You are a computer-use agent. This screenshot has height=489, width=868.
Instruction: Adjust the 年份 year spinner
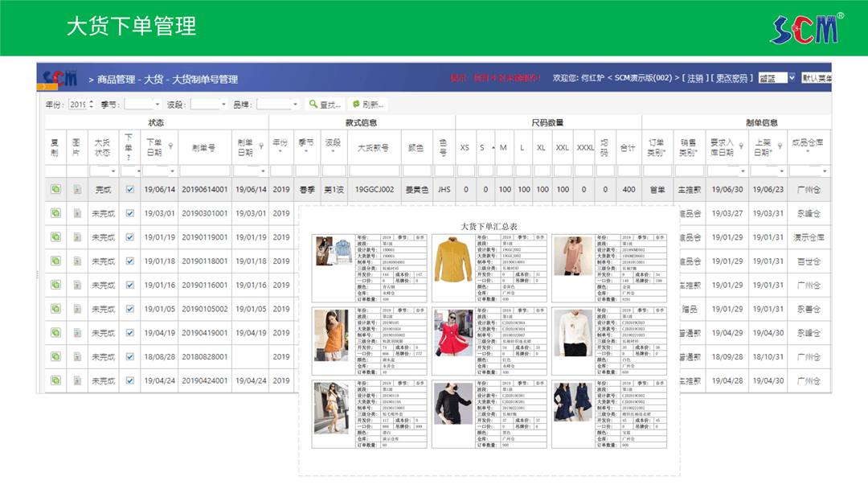(x=92, y=104)
